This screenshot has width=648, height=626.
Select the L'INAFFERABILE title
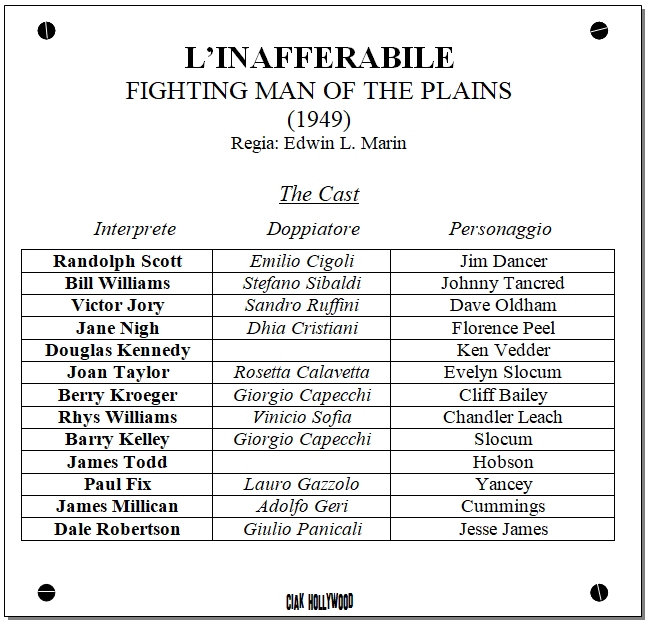point(319,58)
